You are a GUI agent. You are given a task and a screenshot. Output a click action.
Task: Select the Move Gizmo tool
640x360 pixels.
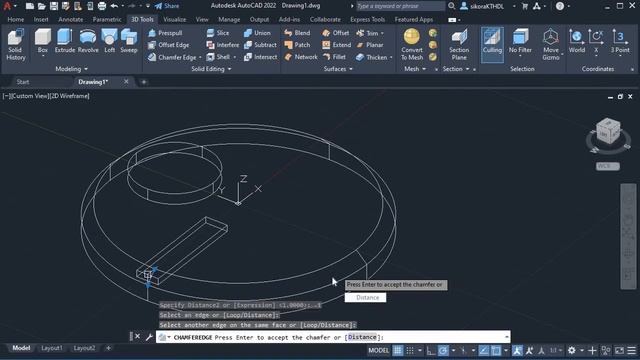pyautogui.click(x=551, y=44)
